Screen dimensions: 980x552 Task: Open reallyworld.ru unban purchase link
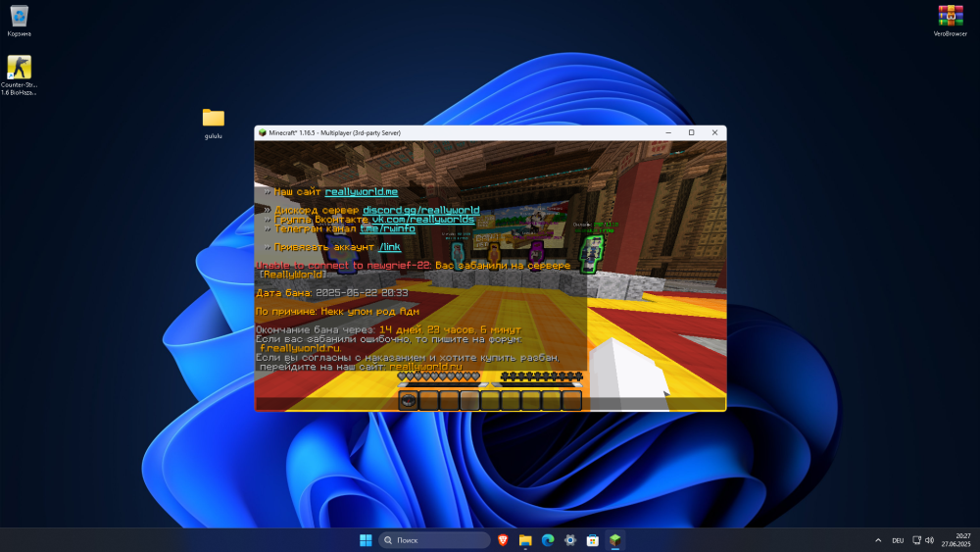click(x=425, y=367)
